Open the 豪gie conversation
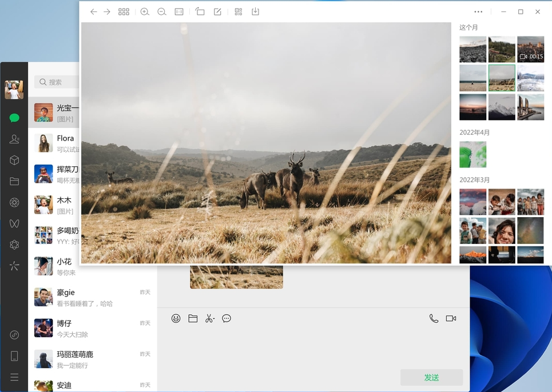 click(93, 298)
